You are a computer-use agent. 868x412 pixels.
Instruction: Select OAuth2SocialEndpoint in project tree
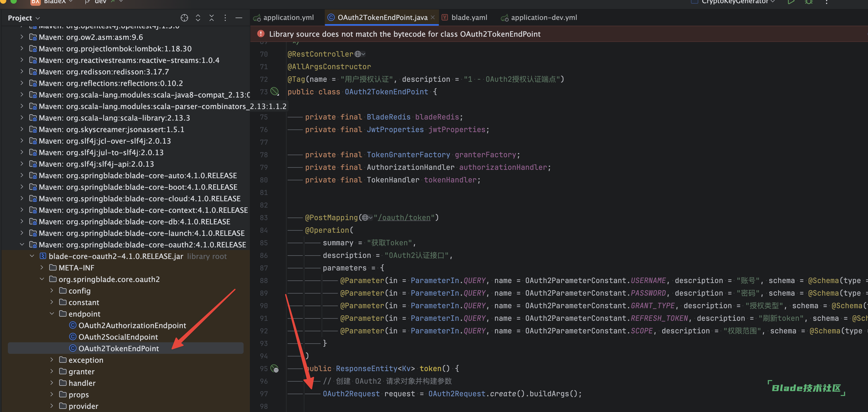(118, 337)
